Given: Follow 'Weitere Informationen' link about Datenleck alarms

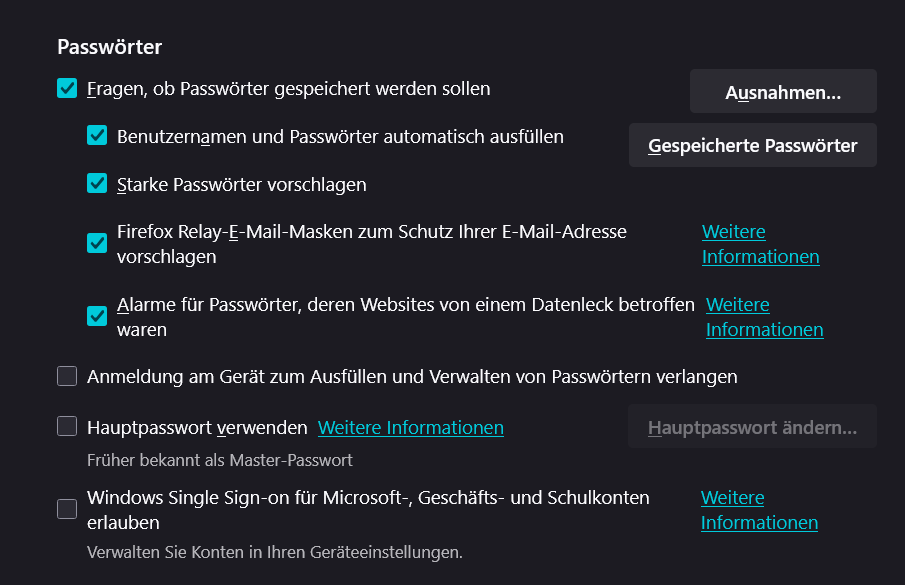Looking at the screenshot, I should point(764,317).
